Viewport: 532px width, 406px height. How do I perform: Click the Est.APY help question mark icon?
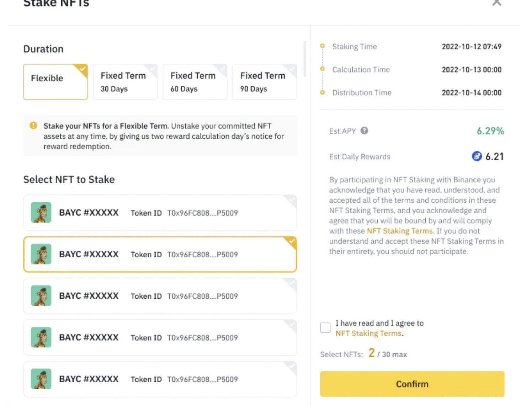click(x=364, y=131)
